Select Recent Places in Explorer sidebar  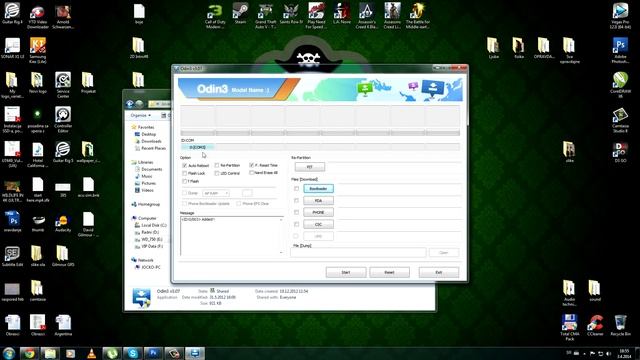point(153,148)
